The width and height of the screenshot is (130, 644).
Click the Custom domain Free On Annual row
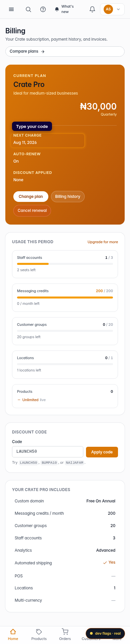(x=65, y=501)
